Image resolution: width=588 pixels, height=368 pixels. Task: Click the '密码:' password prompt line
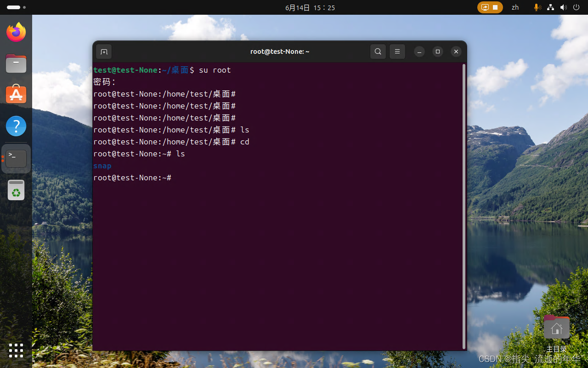105,82
